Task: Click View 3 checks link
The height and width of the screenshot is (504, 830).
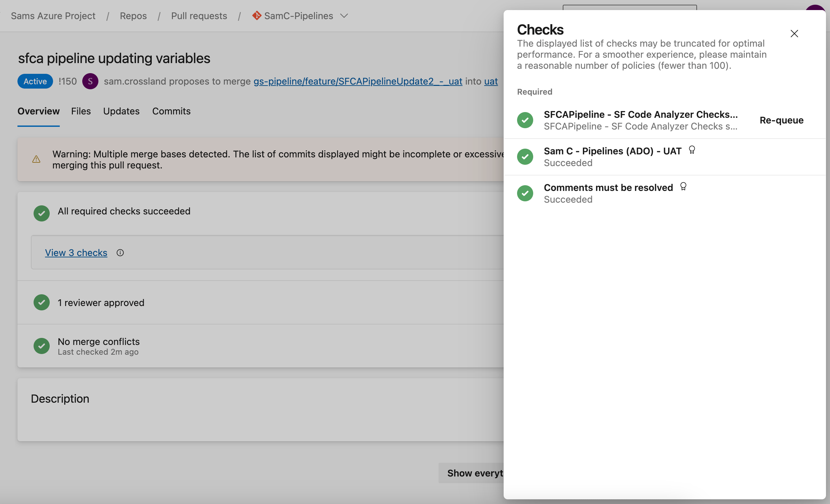Action: 77,252
